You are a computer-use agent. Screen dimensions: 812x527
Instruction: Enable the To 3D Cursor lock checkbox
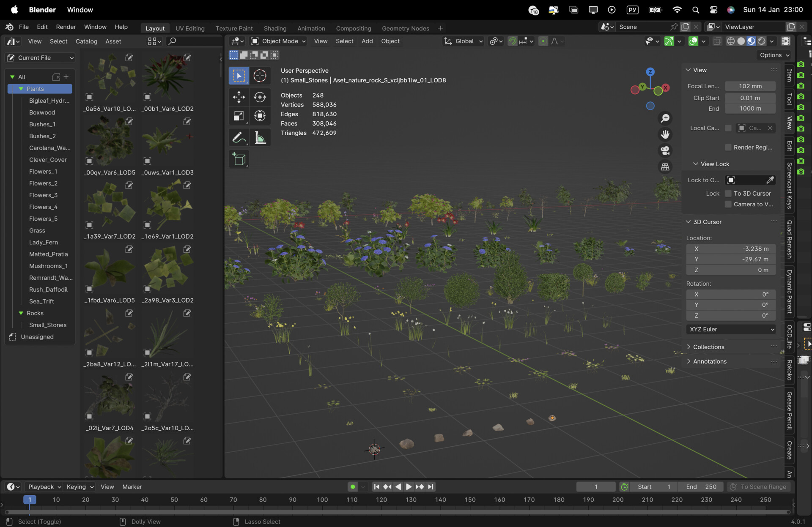tap(728, 194)
